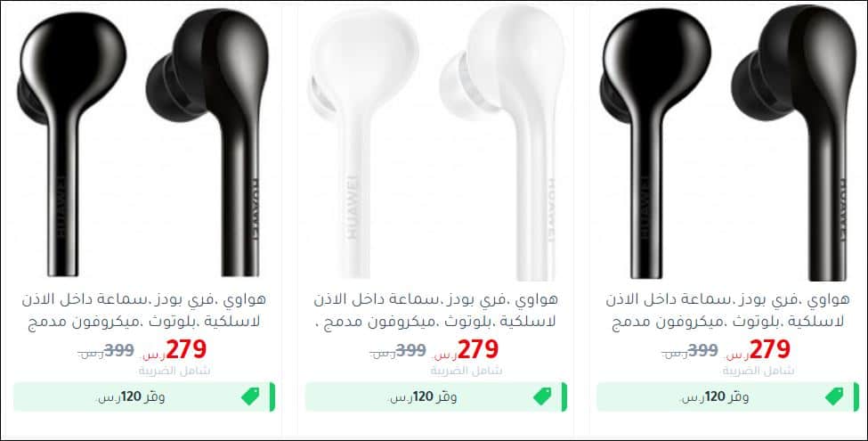Click the middle card's 120 savings banner
868x441 pixels.
point(436,396)
